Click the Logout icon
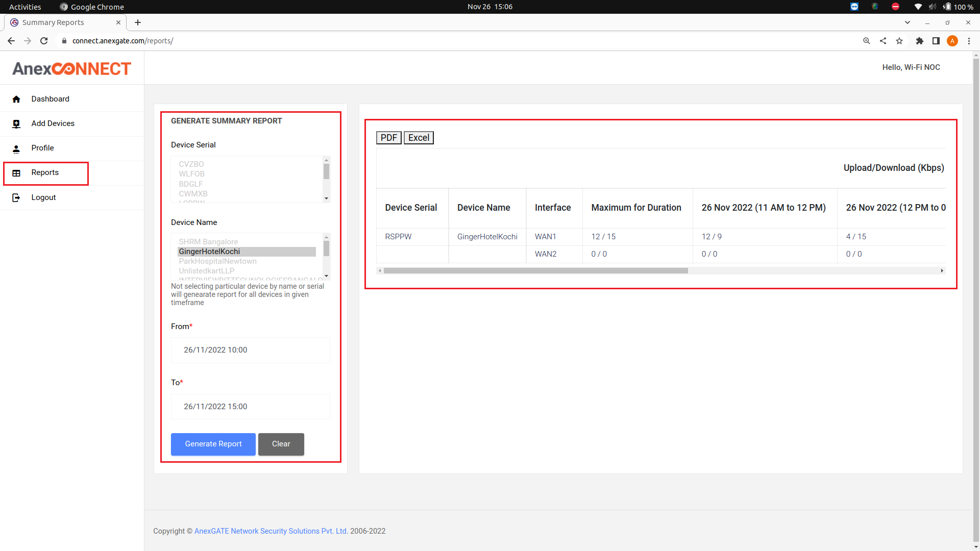The image size is (980, 551). pos(16,197)
